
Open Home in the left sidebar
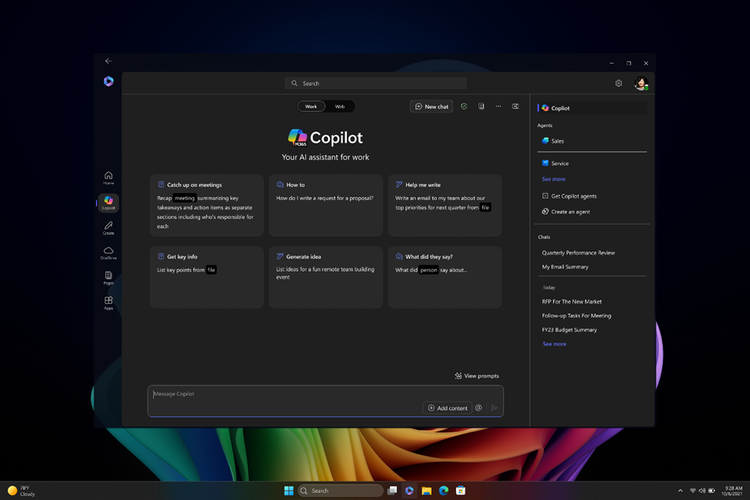point(108,177)
